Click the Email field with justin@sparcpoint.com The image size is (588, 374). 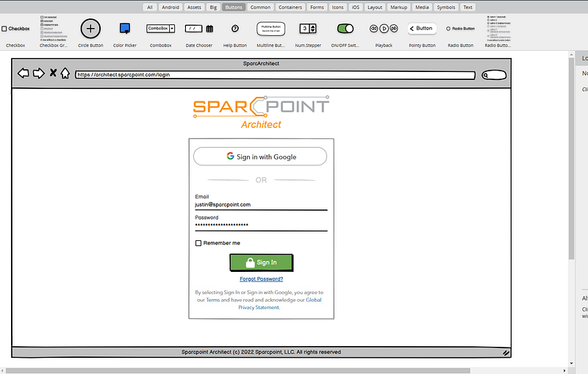pos(261,204)
